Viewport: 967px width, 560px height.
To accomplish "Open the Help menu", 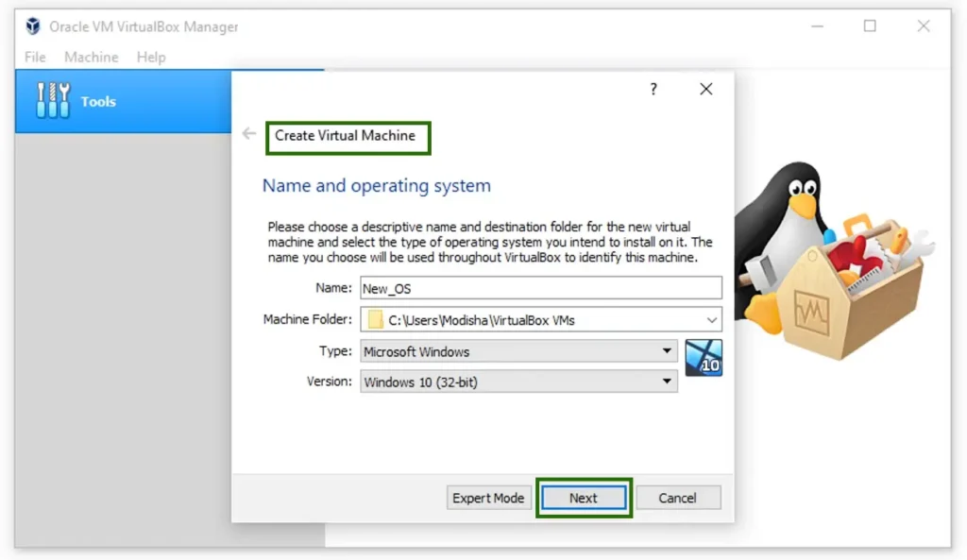I will pyautogui.click(x=151, y=57).
